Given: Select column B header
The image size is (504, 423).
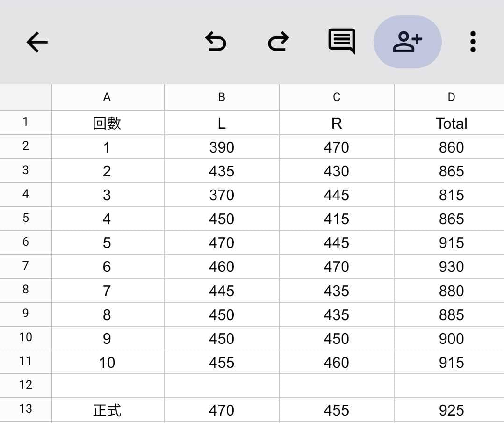Looking at the screenshot, I should 222,97.
